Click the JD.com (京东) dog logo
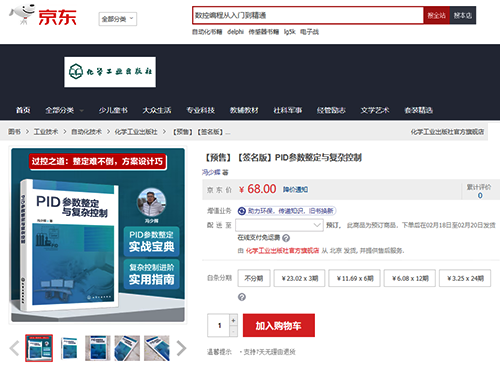This screenshot has width=500, height=367. pos(43,15)
